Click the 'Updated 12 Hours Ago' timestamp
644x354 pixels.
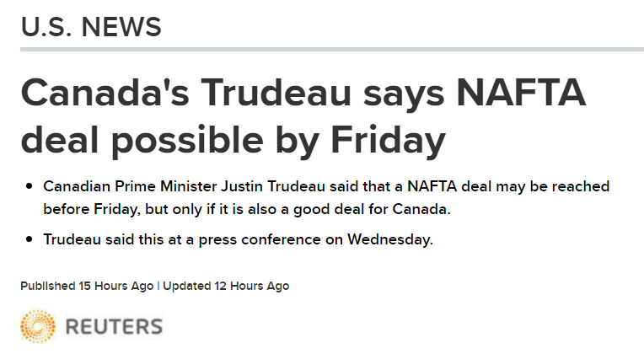point(226,287)
